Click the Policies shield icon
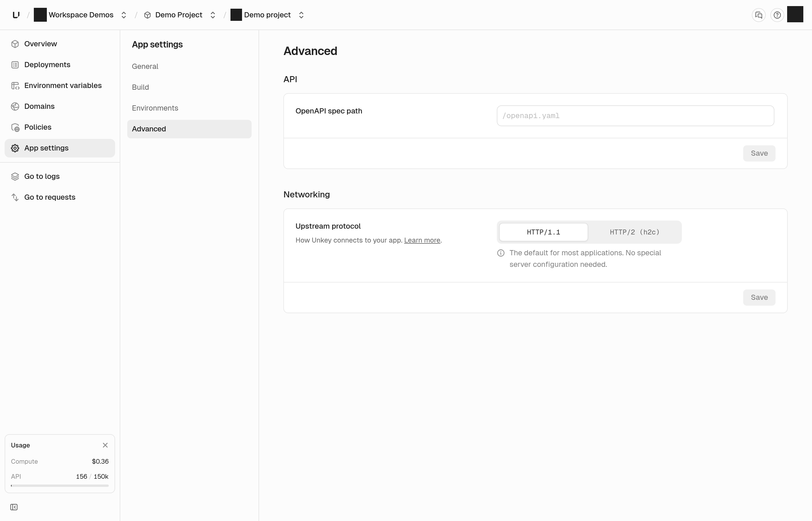This screenshot has width=812, height=521. pyautogui.click(x=15, y=128)
